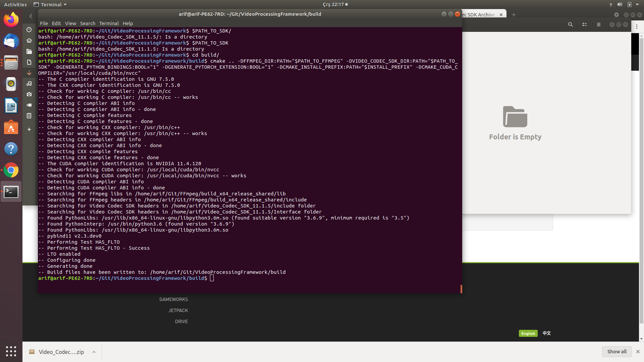Click the search icon in the Files toolbar
644x362 pixels.
(570, 24)
